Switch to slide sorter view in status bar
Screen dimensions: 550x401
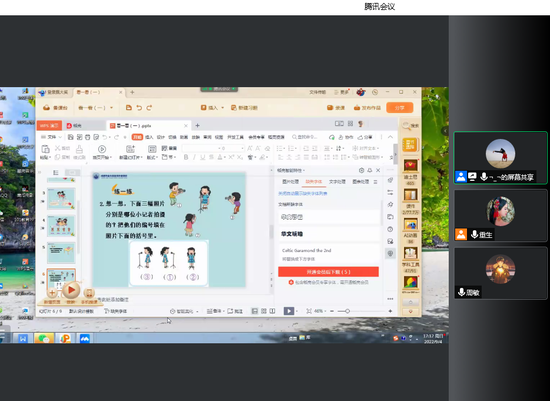click(264, 311)
